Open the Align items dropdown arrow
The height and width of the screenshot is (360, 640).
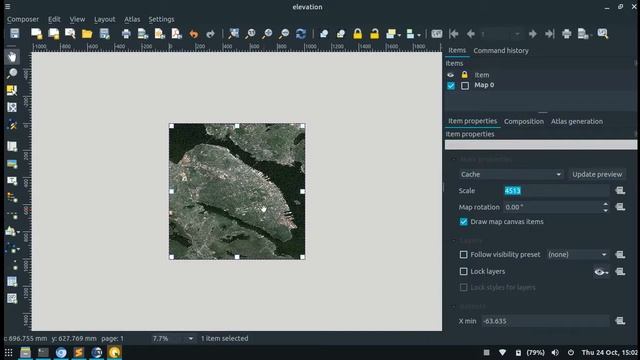(x=419, y=34)
